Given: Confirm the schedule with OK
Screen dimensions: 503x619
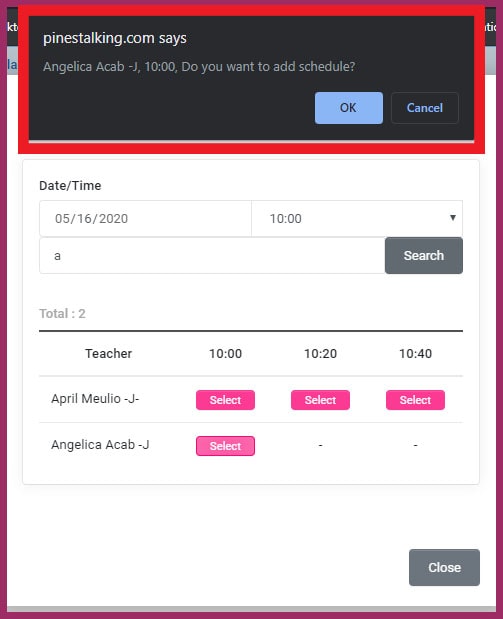Looking at the screenshot, I should point(349,108).
